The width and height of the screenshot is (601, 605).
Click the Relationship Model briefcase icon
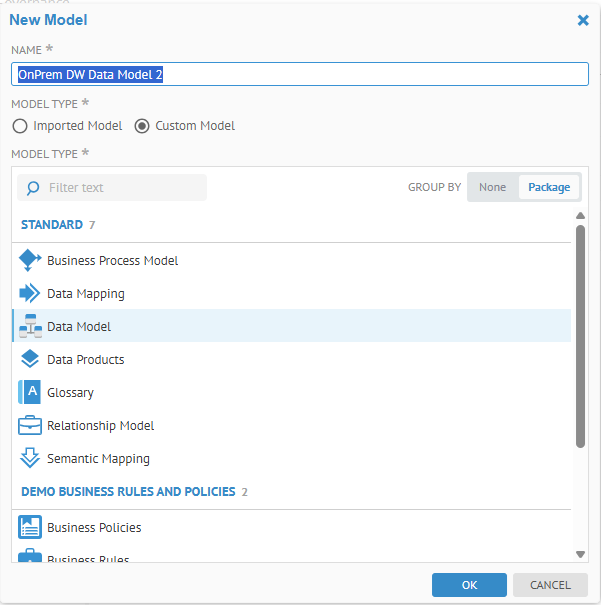[x=30, y=426]
